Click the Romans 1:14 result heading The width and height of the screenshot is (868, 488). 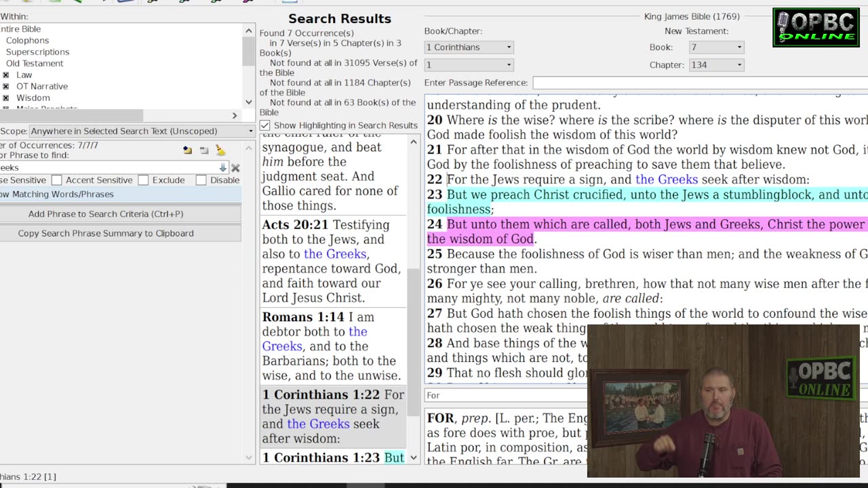point(304,317)
